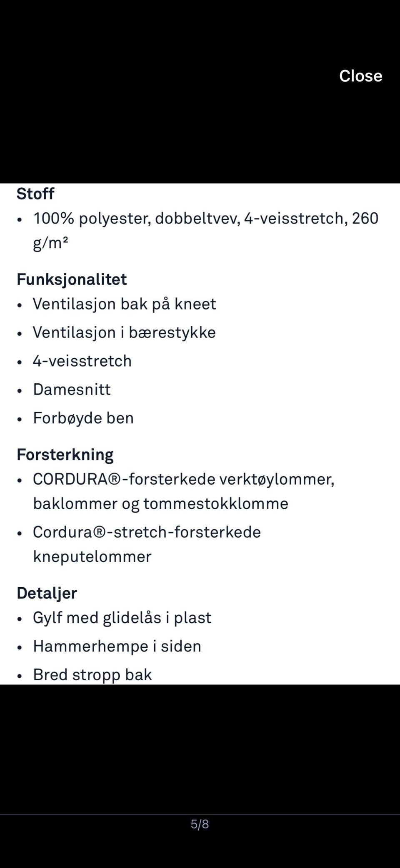400x868 pixels.
Task: Tap the Stoff heading
Action: pos(35,194)
